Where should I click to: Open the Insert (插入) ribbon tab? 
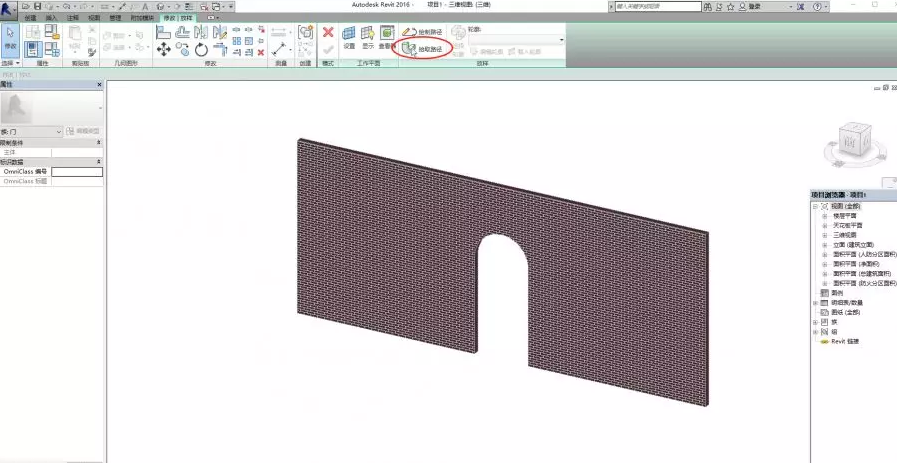[51, 18]
